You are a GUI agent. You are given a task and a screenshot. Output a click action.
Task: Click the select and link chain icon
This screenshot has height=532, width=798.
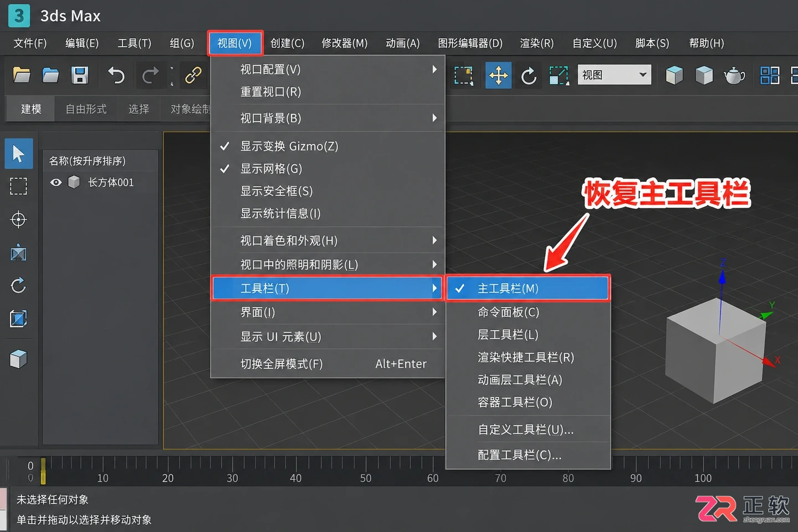(193, 75)
